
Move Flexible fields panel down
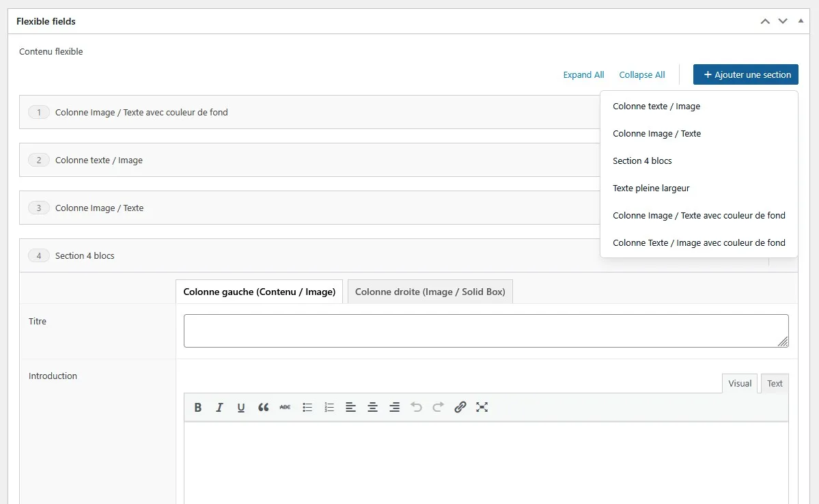coord(782,21)
